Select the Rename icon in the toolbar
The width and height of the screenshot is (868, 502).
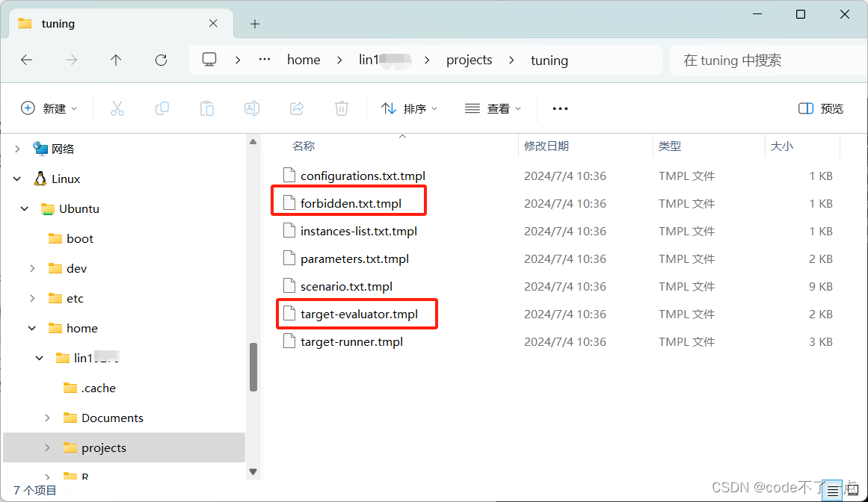click(251, 108)
